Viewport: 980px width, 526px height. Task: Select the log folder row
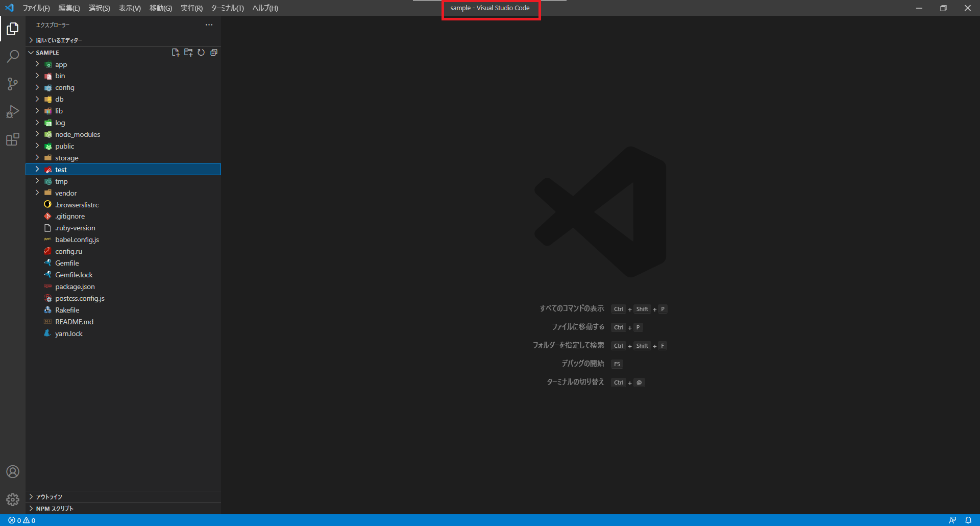tap(123, 123)
